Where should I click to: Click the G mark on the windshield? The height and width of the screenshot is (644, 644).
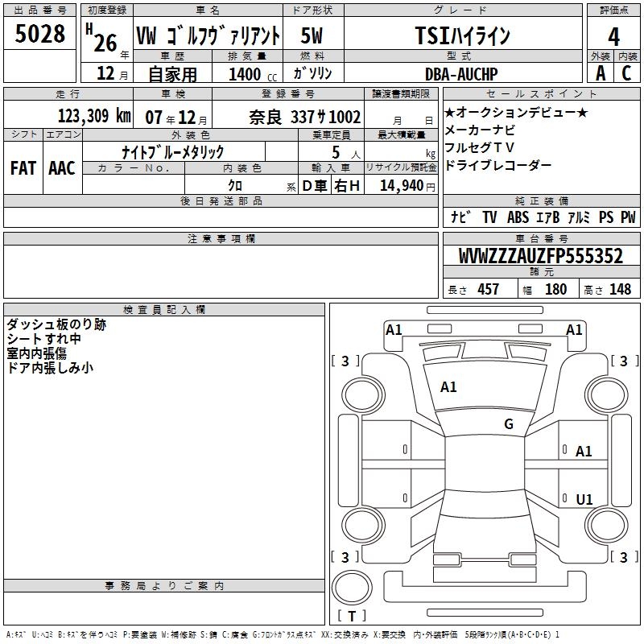coord(509,424)
